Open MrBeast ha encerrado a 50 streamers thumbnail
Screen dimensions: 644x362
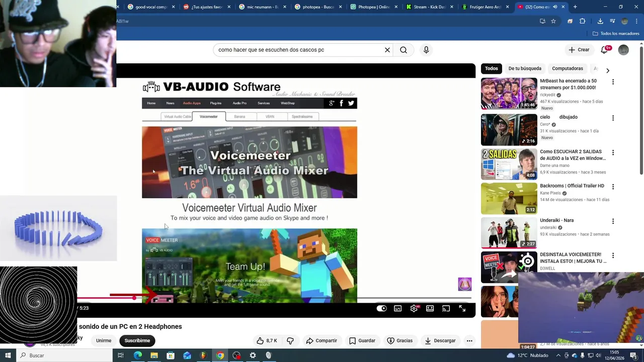pyautogui.click(x=509, y=94)
